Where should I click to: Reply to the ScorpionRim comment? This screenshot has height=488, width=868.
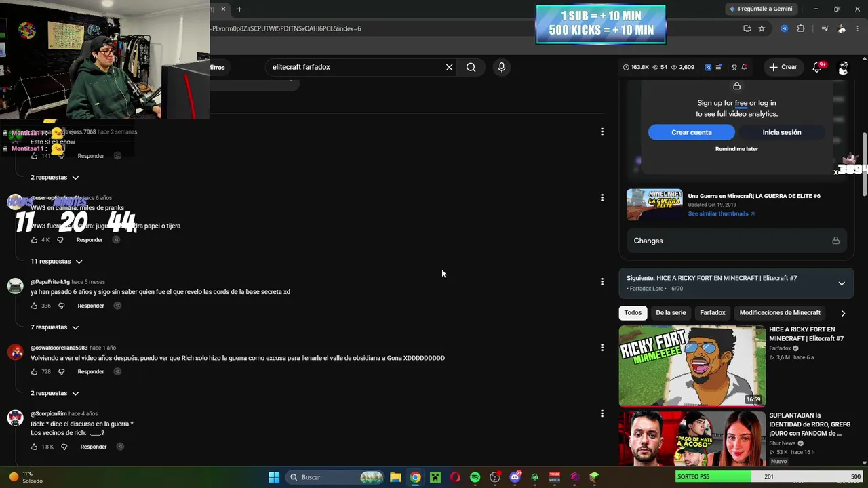click(94, 447)
